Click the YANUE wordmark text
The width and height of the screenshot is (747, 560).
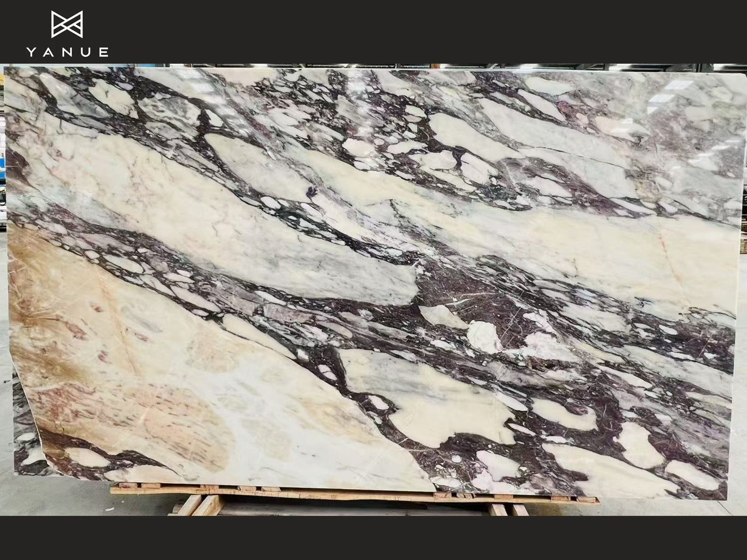[67, 52]
